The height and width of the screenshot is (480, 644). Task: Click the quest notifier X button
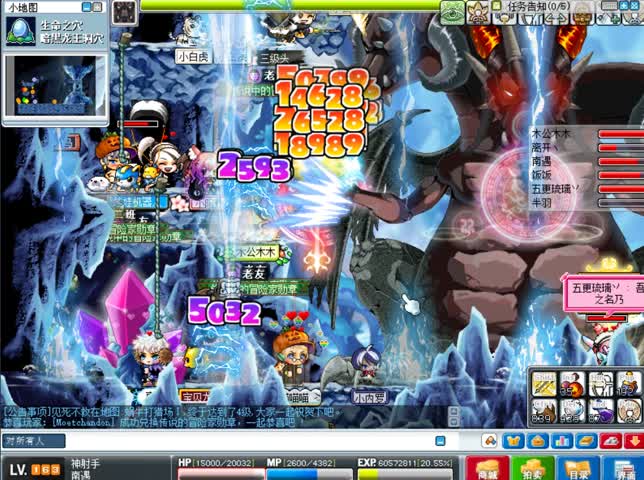(x=635, y=5)
